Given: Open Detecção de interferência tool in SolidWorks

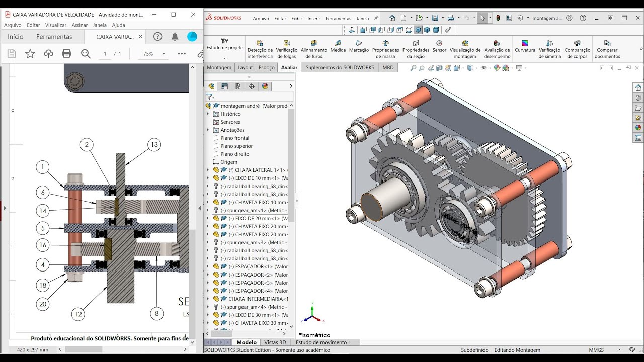Looking at the screenshot, I should point(260,49).
